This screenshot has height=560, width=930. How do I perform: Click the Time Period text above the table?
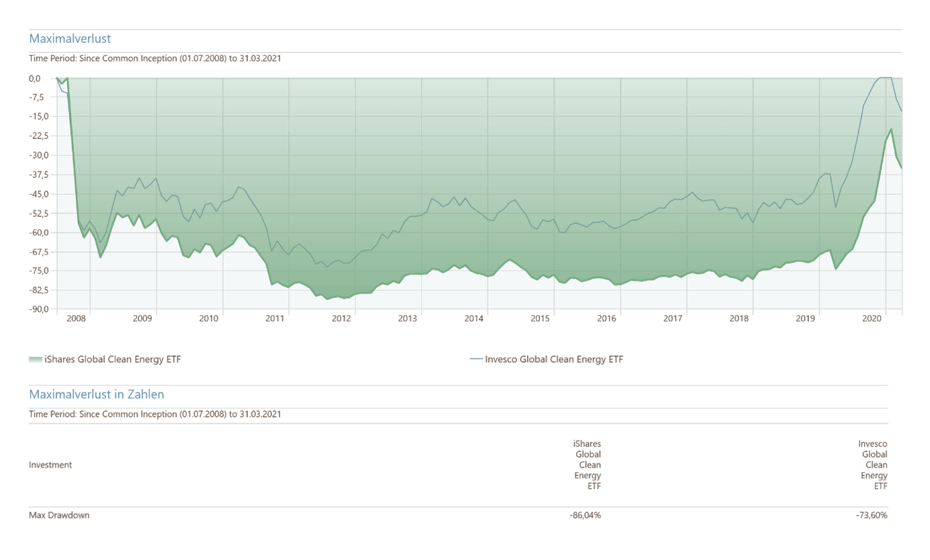155,414
